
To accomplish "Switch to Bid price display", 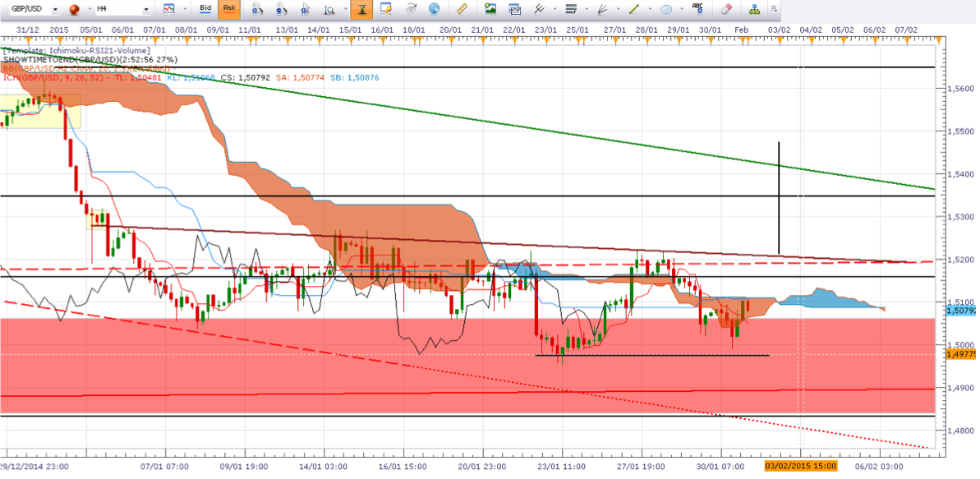I will tap(205, 9).
